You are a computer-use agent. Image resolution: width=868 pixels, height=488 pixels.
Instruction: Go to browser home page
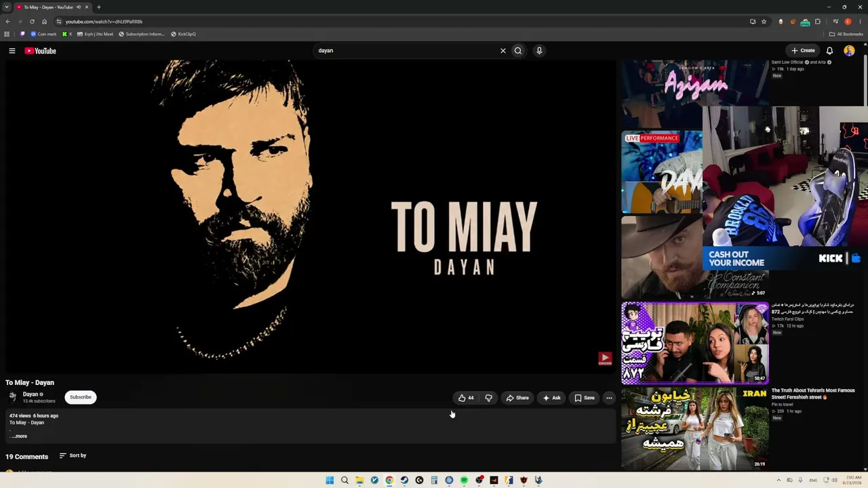45,22
